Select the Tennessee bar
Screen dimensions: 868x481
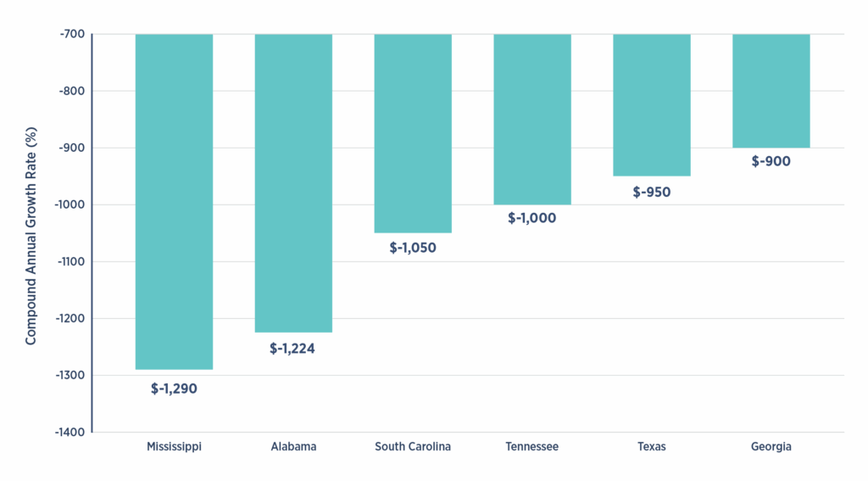click(532, 119)
